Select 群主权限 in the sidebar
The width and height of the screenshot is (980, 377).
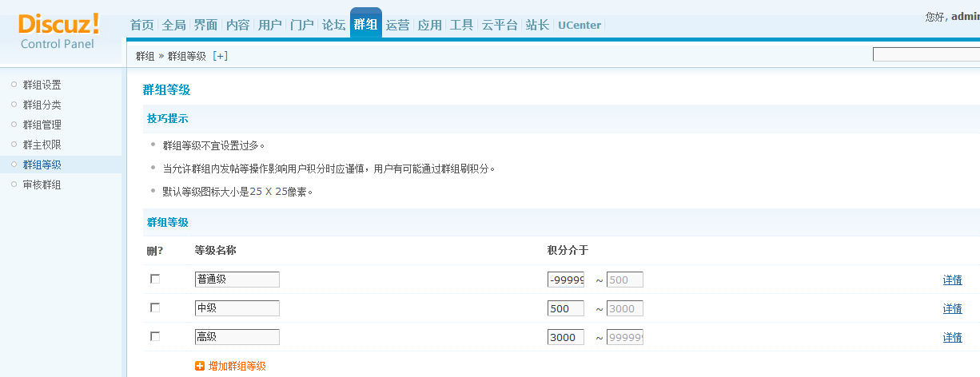click(x=42, y=145)
